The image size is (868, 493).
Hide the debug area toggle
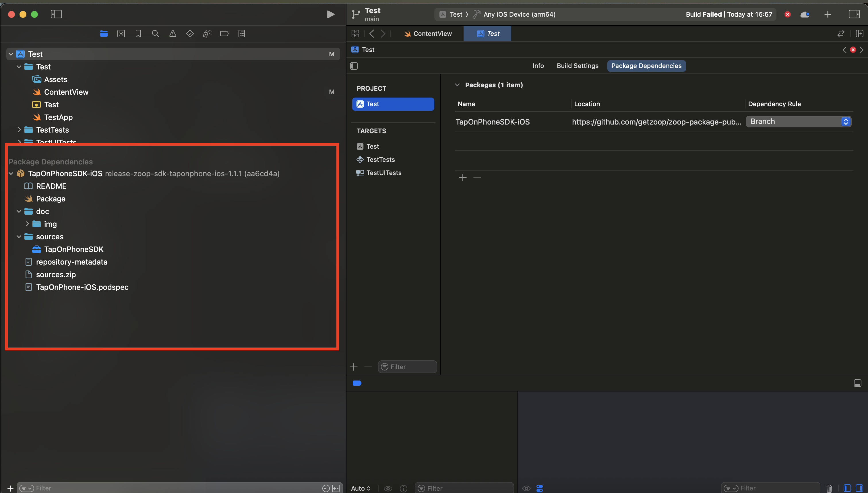coord(857,383)
